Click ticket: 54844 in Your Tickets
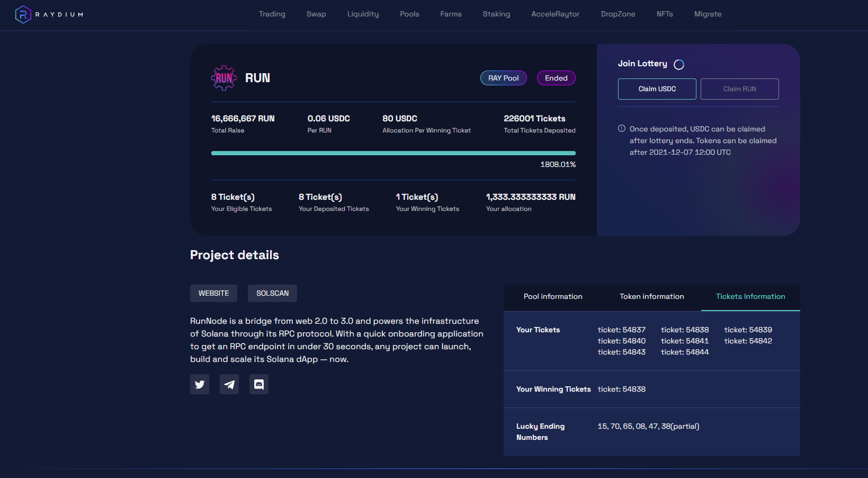Screen dimensions: 868x478 685,352
